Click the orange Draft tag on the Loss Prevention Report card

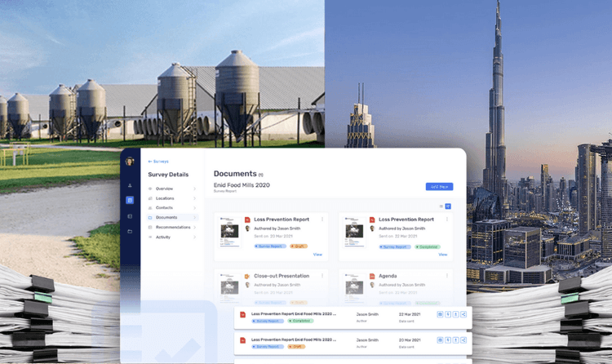pyautogui.click(x=299, y=246)
